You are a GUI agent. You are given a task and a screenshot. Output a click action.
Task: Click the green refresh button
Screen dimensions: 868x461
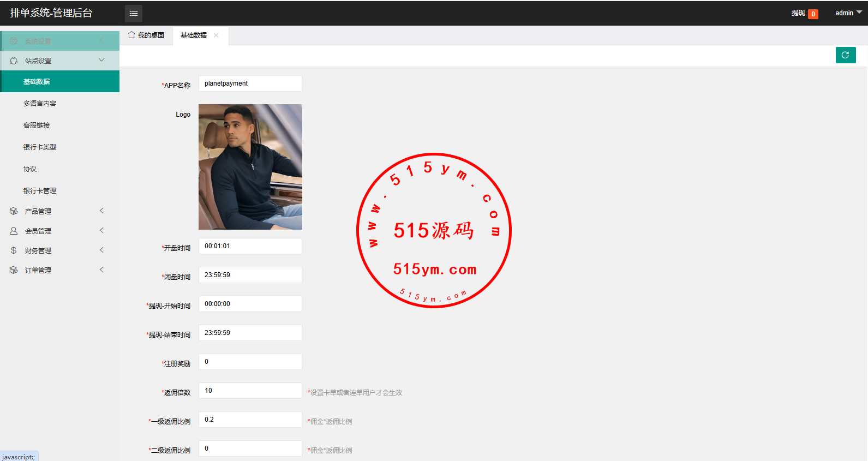click(x=846, y=55)
